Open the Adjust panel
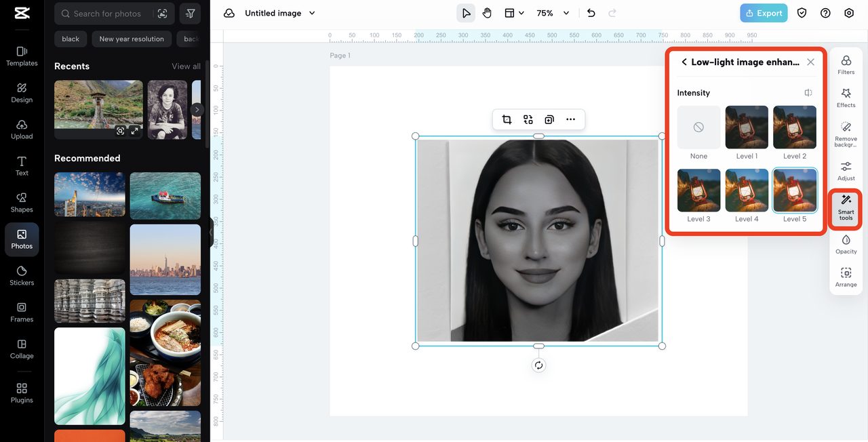The width and height of the screenshot is (868, 442). pyautogui.click(x=846, y=171)
